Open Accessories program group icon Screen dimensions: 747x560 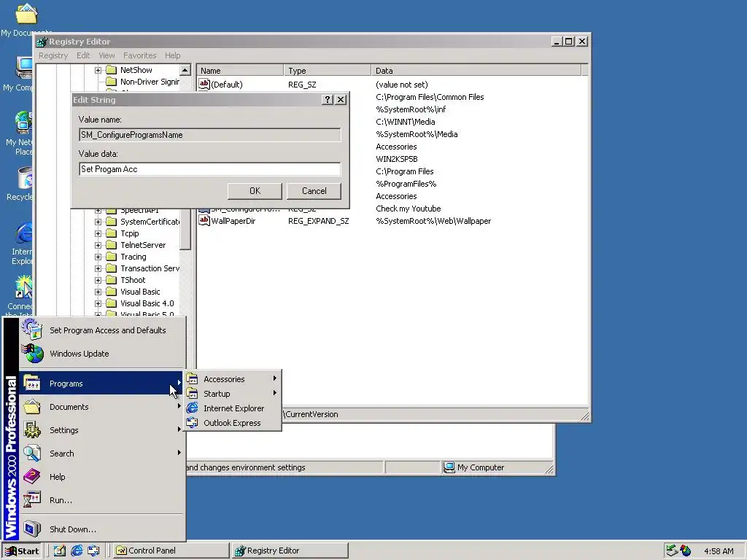pyautogui.click(x=192, y=379)
